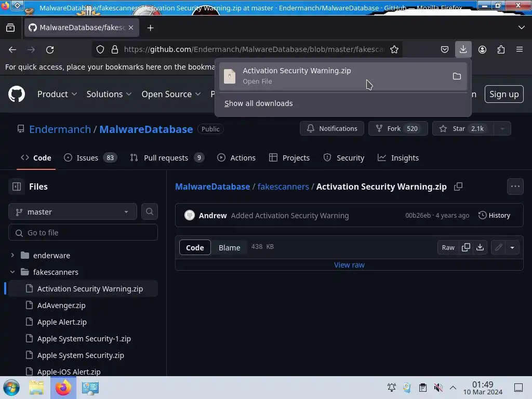Click the Sign up button
The width and height of the screenshot is (532, 399).
[x=504, y=94]
